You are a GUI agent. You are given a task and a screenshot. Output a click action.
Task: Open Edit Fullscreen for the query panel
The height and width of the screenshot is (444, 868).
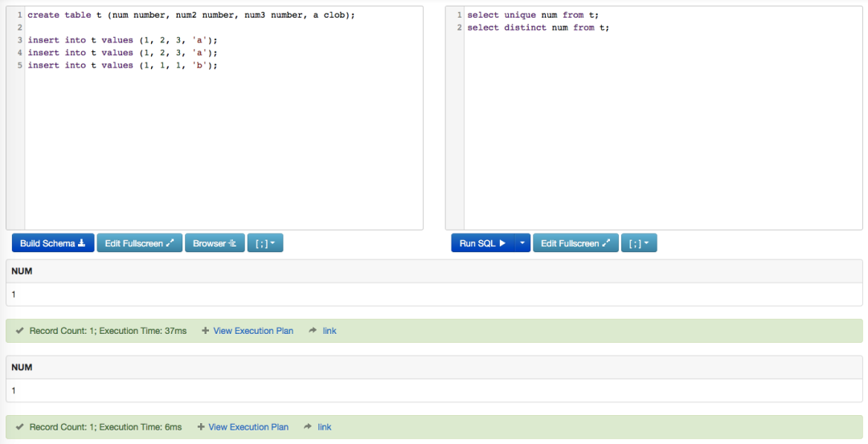point(575,243)
